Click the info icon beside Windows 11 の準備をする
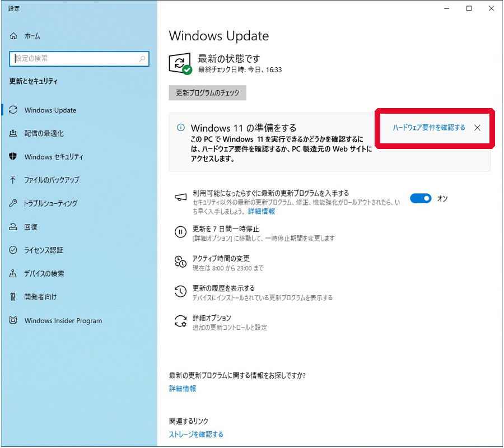 coord(181,128)
